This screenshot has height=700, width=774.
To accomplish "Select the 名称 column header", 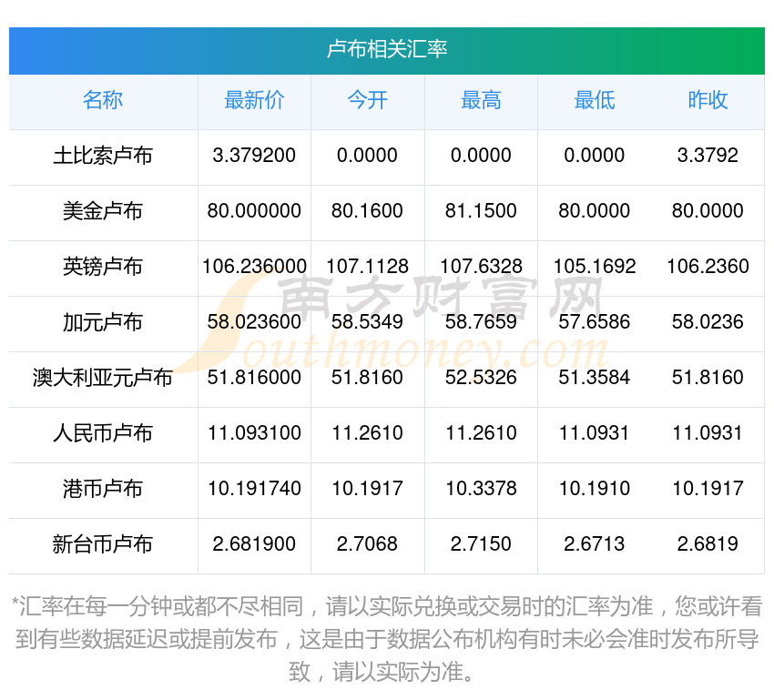I will click(x=103, y=100).
